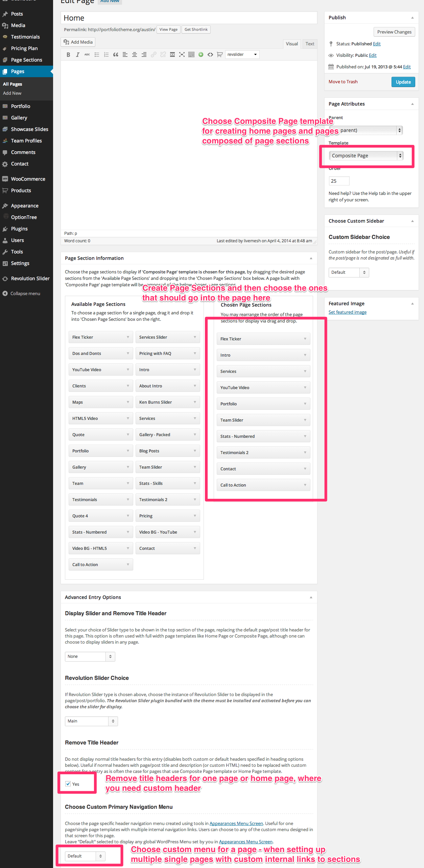Switch to the Visual editor tab
The height and width of the screenshot is (868, 424).
(x=292, y=44)
